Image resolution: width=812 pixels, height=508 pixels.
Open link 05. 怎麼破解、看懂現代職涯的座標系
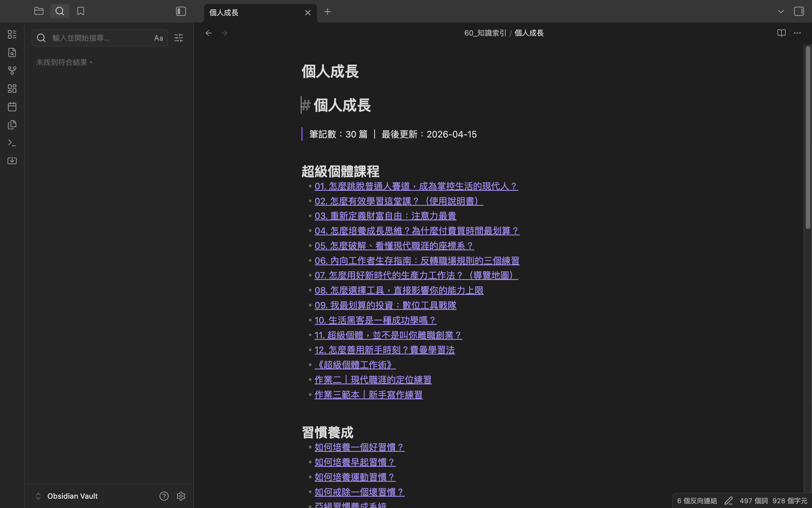pos(394,246)
